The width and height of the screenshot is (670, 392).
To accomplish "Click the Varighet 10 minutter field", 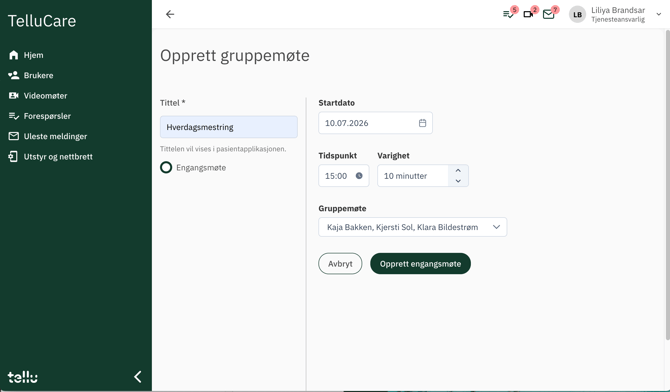I will (413, 176).
